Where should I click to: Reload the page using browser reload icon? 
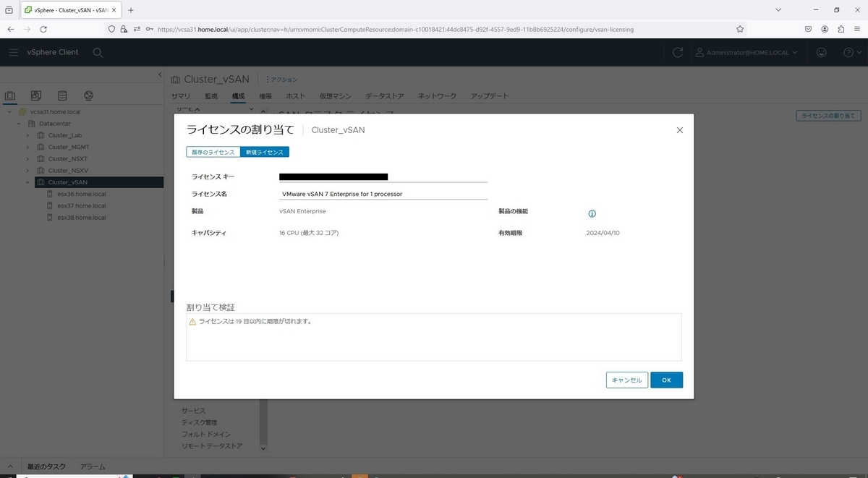coord(43,29)
